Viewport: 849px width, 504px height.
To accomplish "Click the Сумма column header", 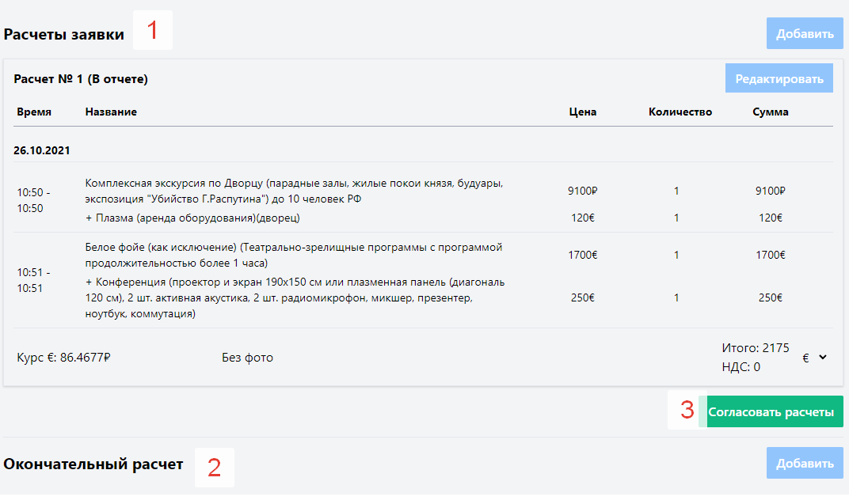I will point(770,112).
